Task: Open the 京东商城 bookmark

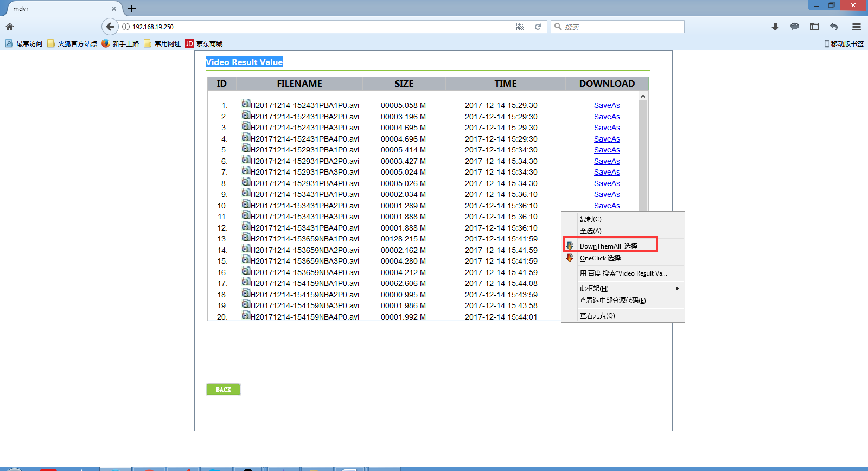Action: pyautogui.click(x=204, y=43)
